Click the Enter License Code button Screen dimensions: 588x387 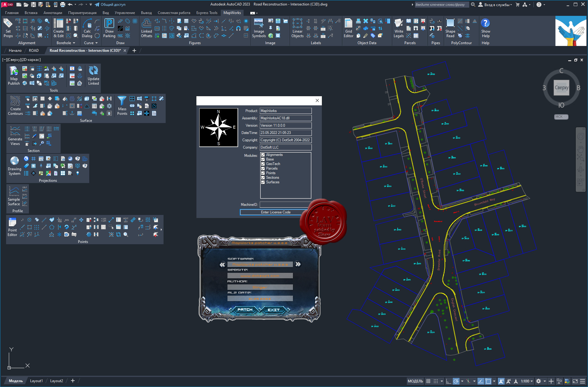click(x=276, y=212)
